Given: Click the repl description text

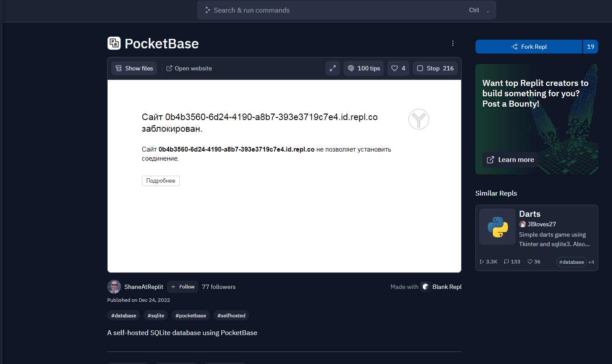Looking at the screenshot, I should 182,333.
